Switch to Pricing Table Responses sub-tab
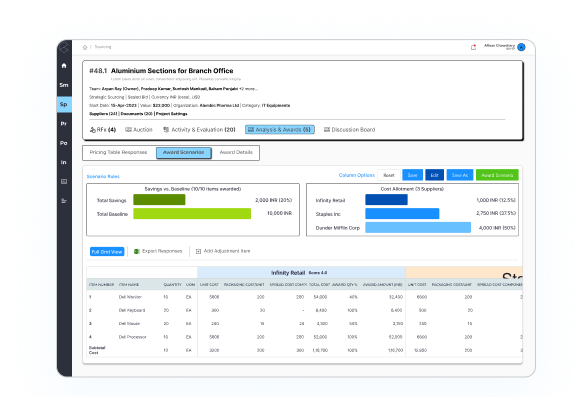Viewport: 586px width, 397px height. tap(118, 153)
